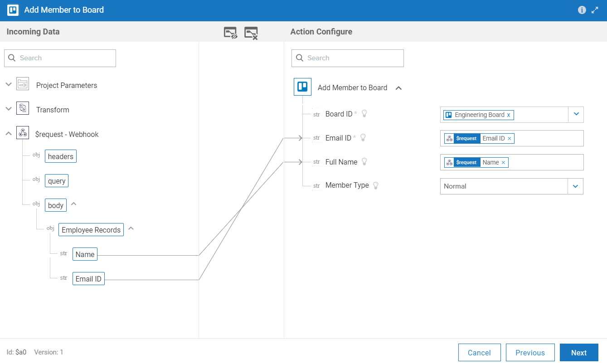The width and height of the screenshot is (607, 364).
Task: Select the Name string field
Action: pyautogui.click(x=85, y=254)
